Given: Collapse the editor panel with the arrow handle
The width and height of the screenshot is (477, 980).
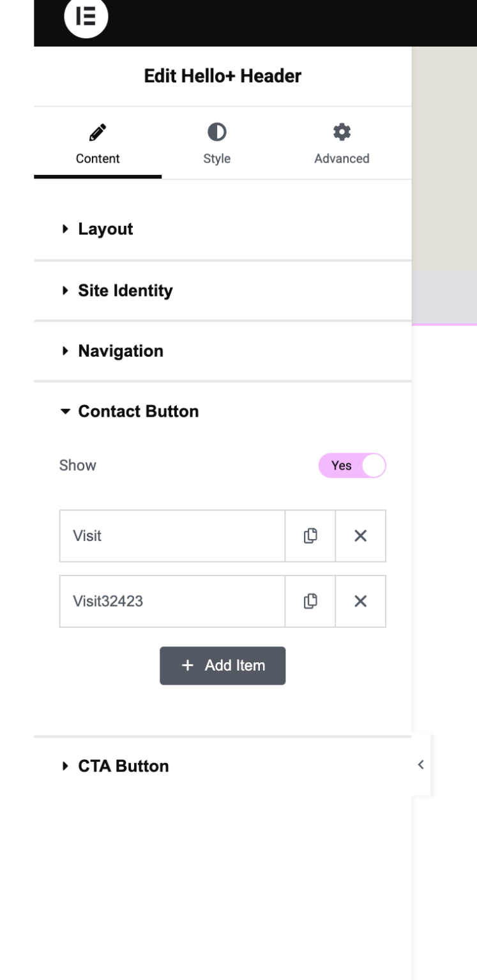Looking at the screenshot, I should [x=420, y=764].
